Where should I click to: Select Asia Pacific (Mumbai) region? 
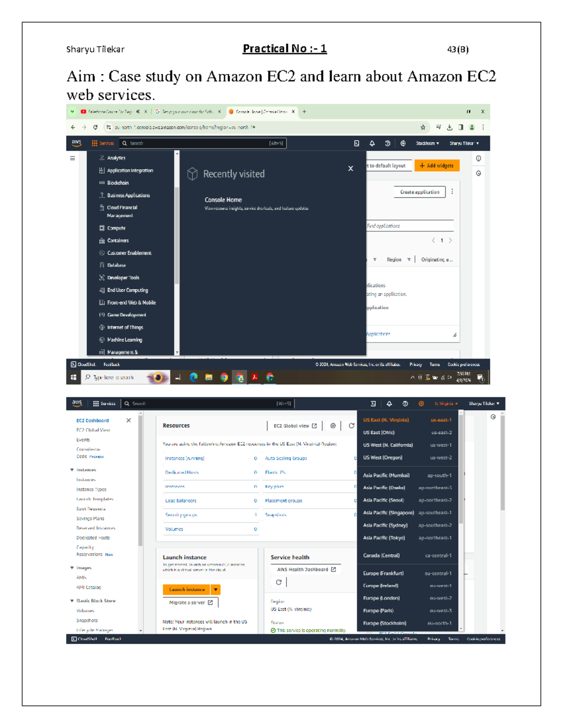(385, 475)
